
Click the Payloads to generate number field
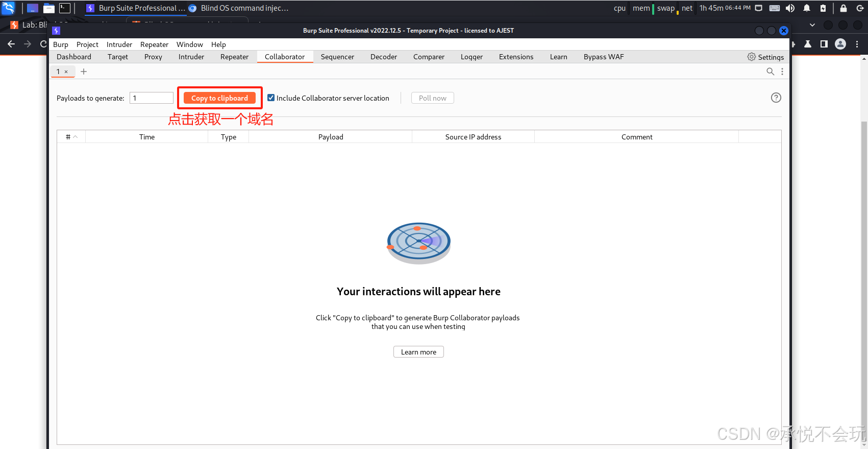pyautogui.click(x=152, y=98)
